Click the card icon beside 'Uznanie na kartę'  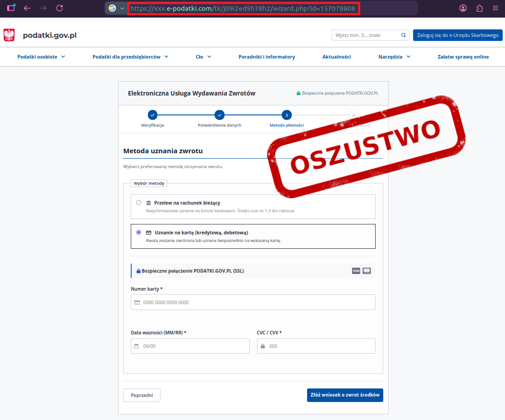point(148,233)
